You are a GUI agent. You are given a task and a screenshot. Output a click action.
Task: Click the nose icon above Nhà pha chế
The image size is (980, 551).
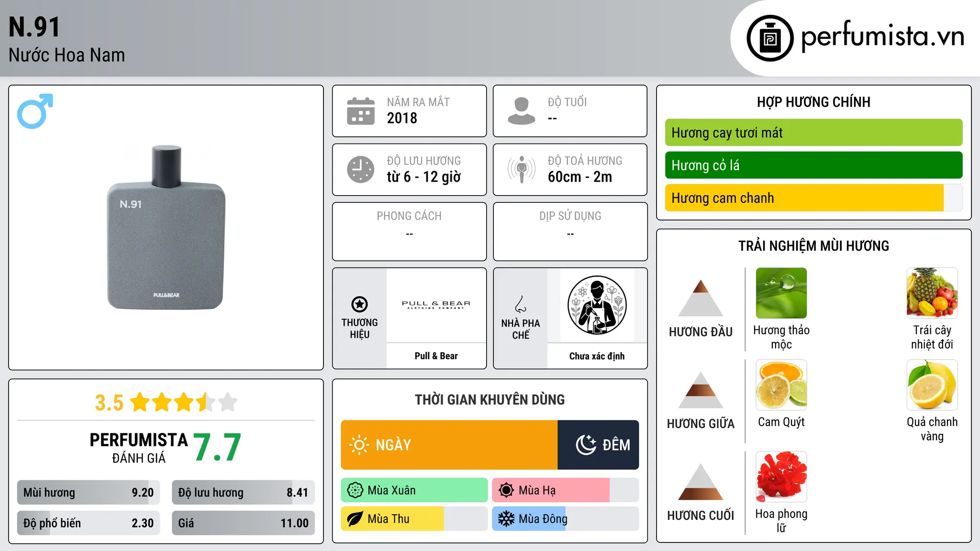(521, 304)
